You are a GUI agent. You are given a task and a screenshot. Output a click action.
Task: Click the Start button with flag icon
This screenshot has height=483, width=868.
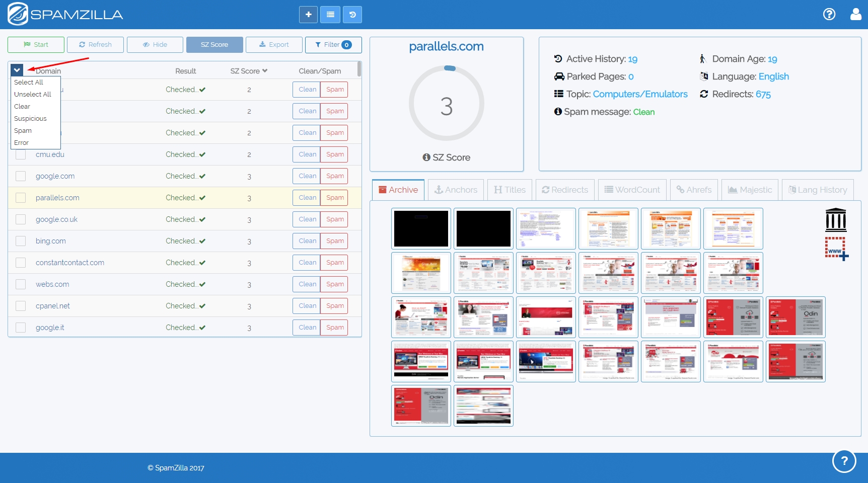[36, 45]
